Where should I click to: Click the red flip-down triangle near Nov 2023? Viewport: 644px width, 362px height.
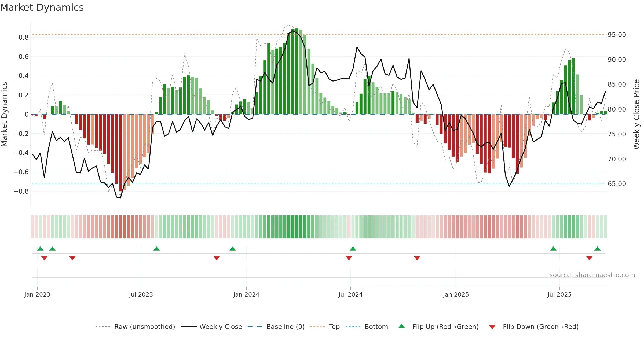[x=217, y=258]
